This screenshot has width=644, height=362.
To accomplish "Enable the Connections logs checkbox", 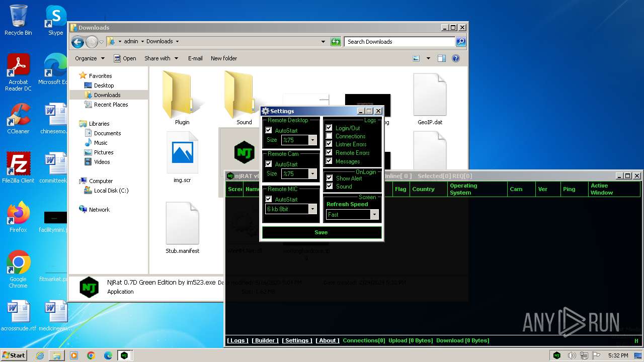I will (329, 136).
